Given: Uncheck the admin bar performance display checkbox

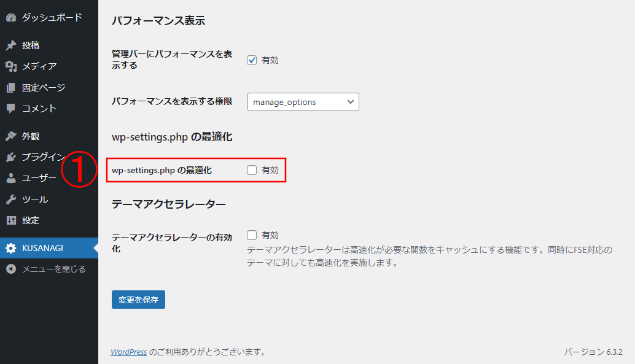Looking at the screenshot, I should point(252,60).
